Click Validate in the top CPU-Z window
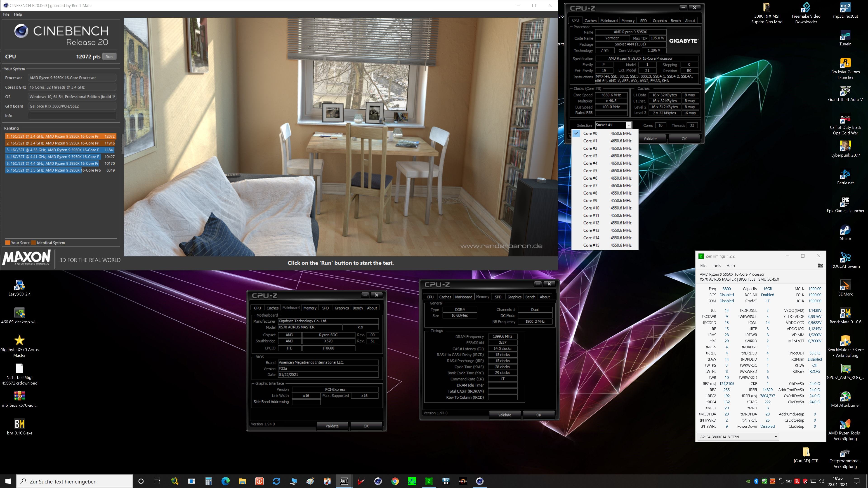 click(650, 138)
